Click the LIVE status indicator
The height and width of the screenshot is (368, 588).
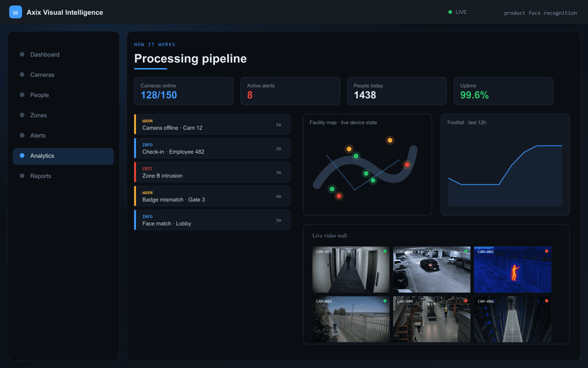pyautogui.click(x=458, y=12)
